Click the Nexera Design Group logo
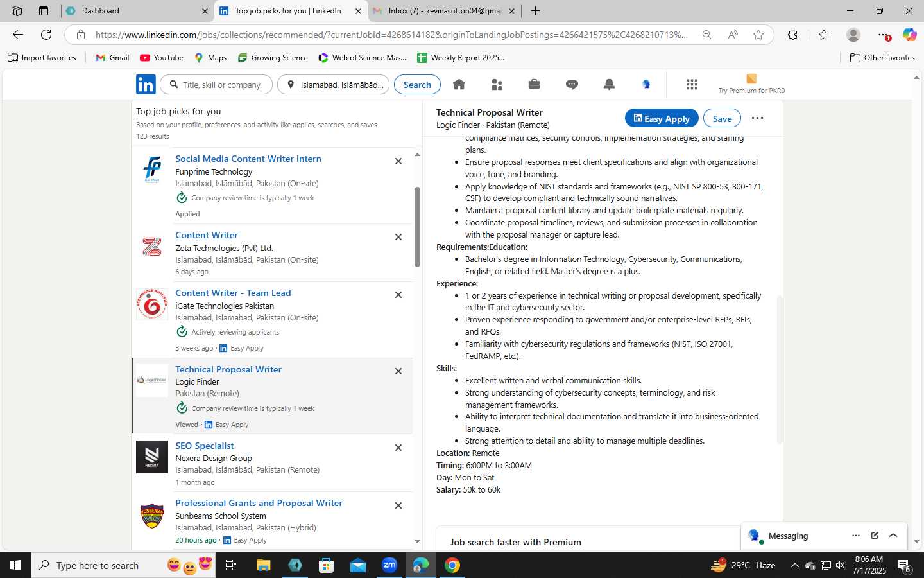 [x=152, y=457]
